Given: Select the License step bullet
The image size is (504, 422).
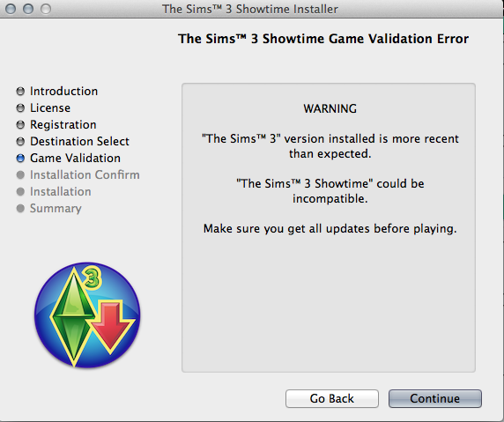Looking at the screenshot, I should pos(20,108).
